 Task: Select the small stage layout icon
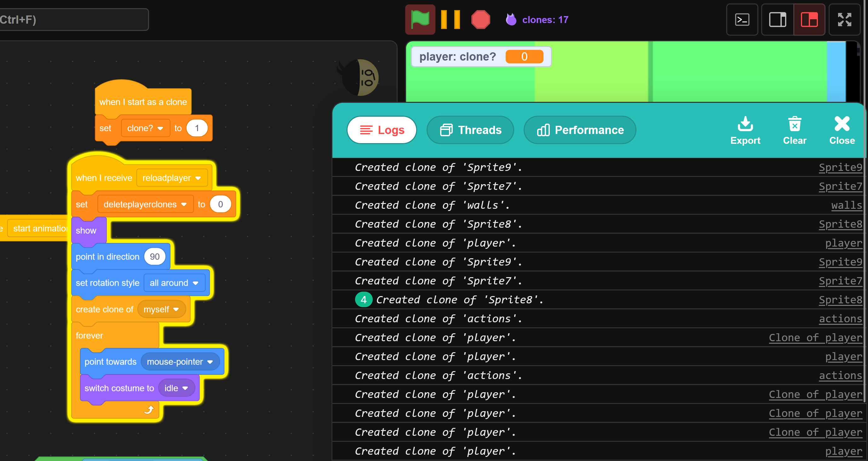(777, 20)
